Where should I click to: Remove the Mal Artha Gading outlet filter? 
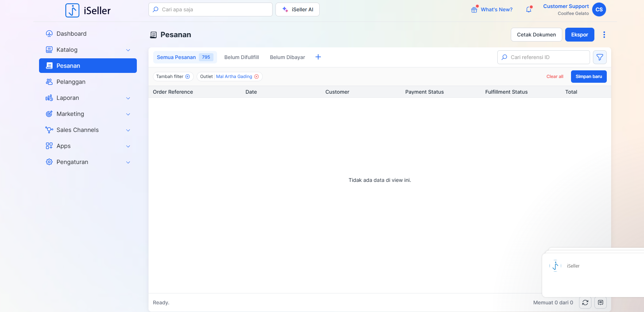point(257,77)
